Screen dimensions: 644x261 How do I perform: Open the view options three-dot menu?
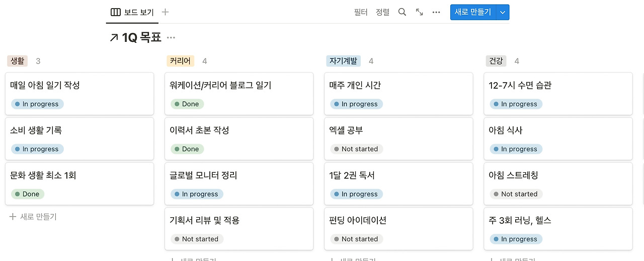click(x=436, y=12)
